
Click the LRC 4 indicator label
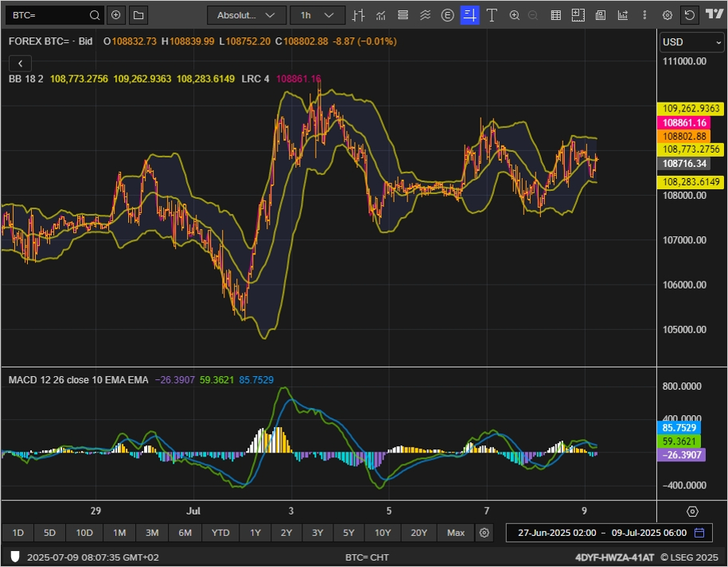pyautogui.click(x=255, y=79)
